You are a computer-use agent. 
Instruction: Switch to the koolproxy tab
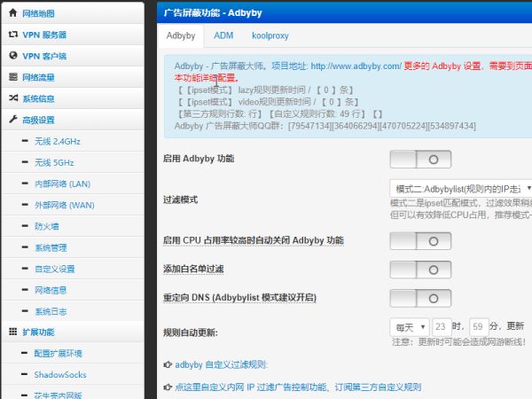pyautogui.click(x=271, y=35)
